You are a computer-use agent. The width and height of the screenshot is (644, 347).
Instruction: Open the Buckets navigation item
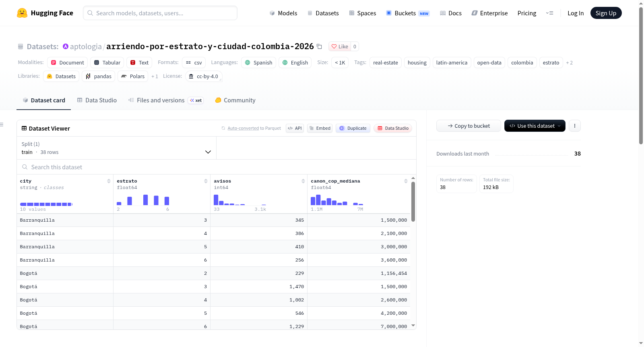[x=408, y=13]
